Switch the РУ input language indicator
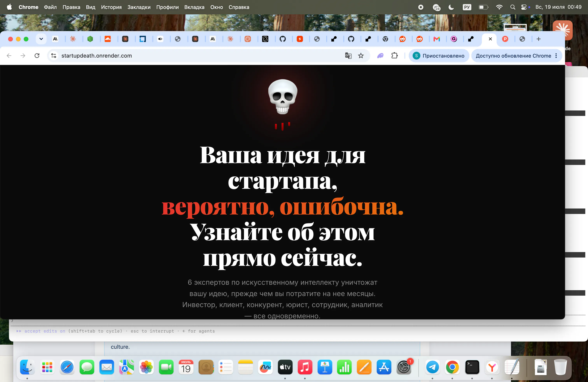588x382 pixels. pyautogui.click(x=467, y=7)
